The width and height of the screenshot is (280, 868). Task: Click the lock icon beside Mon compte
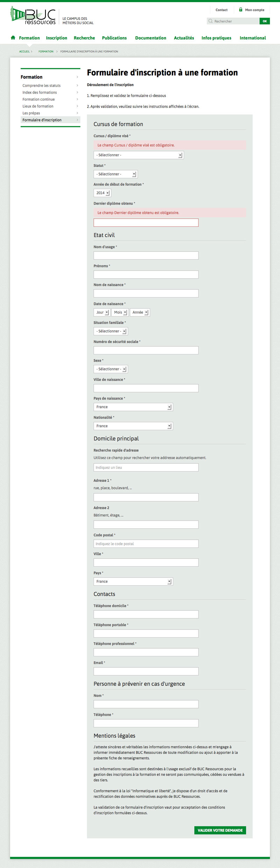click(x=241, y=10)
